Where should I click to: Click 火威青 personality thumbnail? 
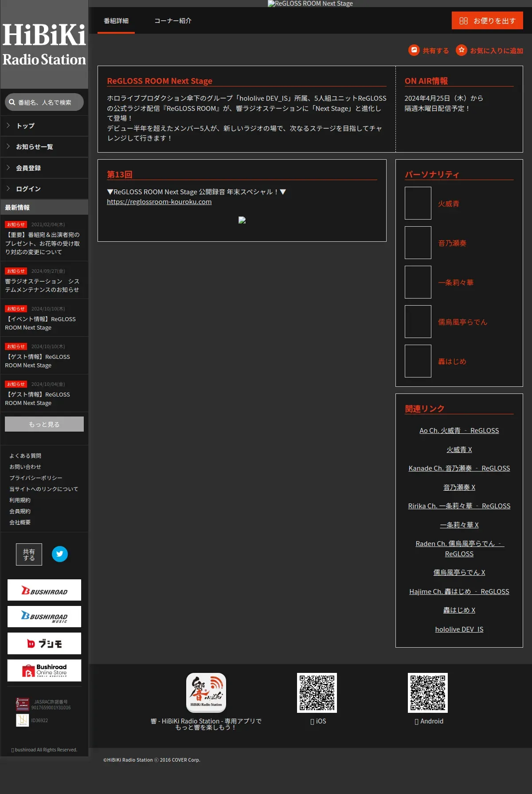[x=418, y=203]
